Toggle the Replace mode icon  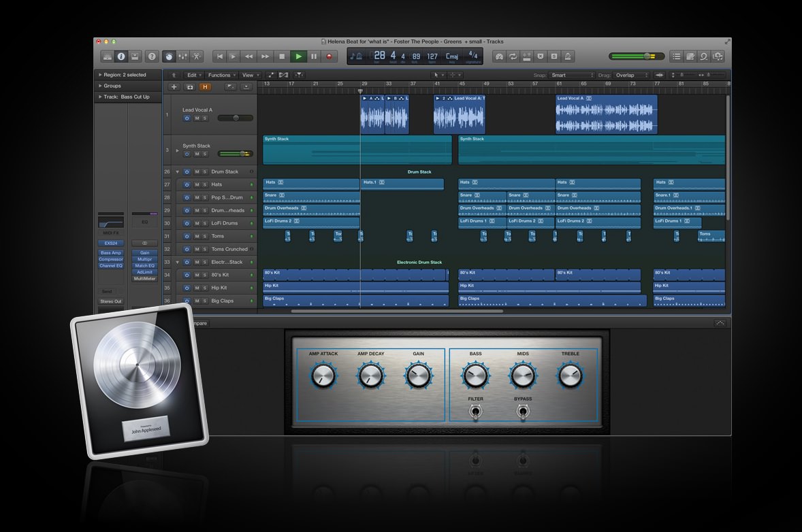[526, 56]
